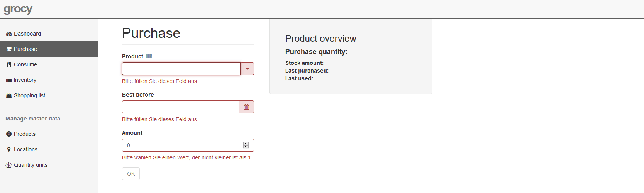Click the Inventory list icon
Screen dimensions: 644x193
9,80
